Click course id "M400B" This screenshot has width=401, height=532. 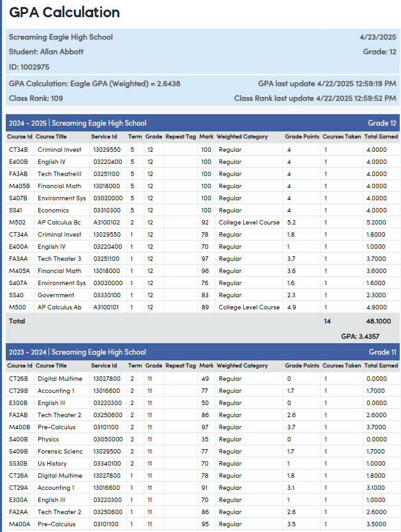click(19, 427)
